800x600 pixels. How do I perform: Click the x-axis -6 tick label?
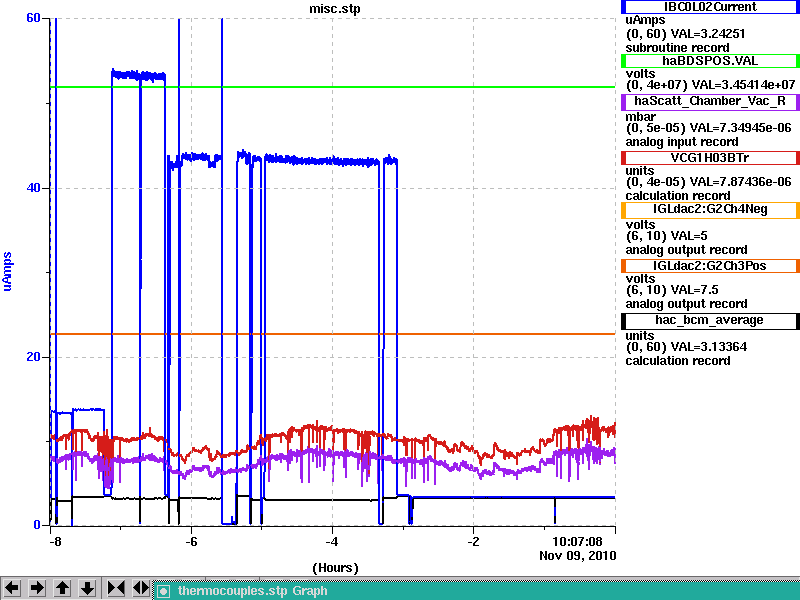tap(191, 542)
